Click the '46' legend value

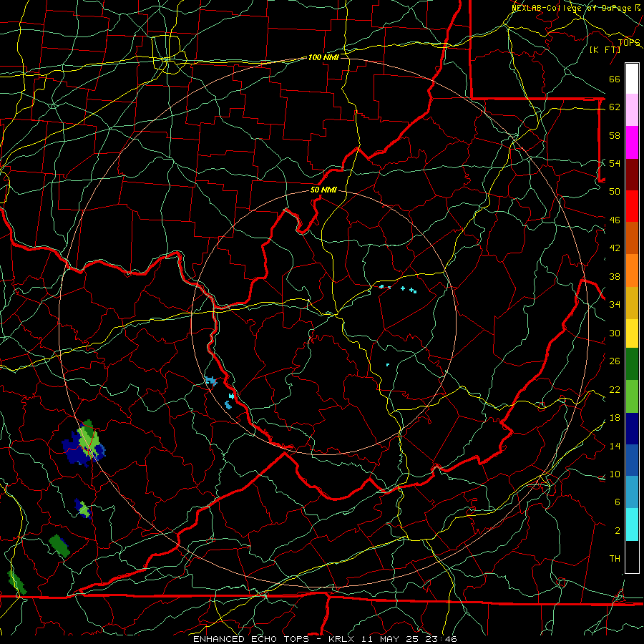615,220
